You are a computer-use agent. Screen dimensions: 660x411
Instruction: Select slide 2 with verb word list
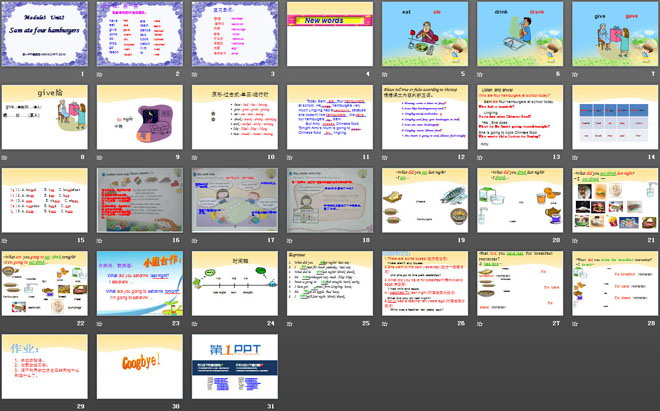pos(140,34)
